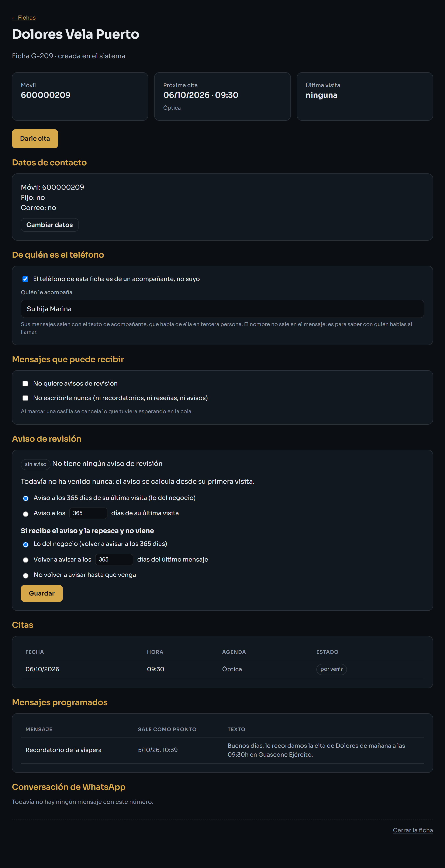The height and width of the screenshot is (868, 445).
Task: Edit the Aviso a los days number field
Action: pos(88,513)
